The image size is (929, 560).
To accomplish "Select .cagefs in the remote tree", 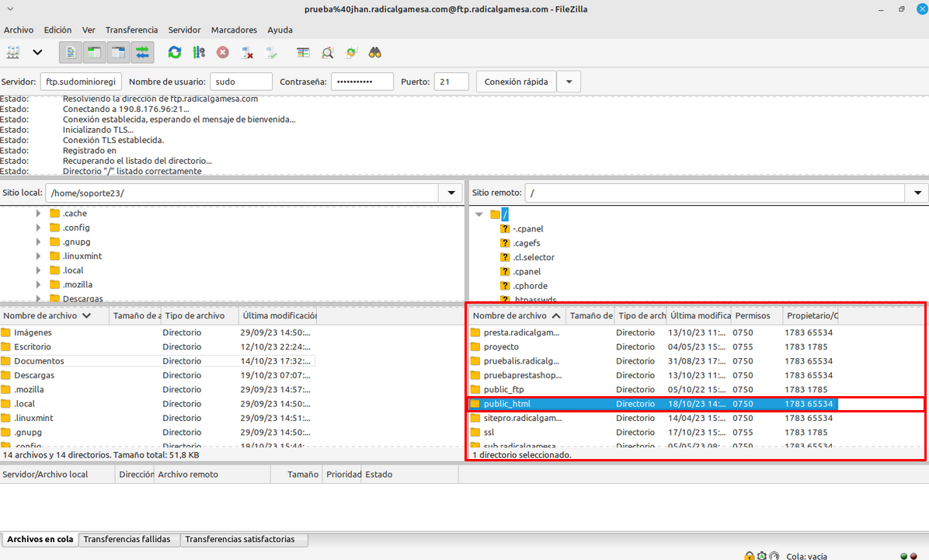I will (527, 243).
